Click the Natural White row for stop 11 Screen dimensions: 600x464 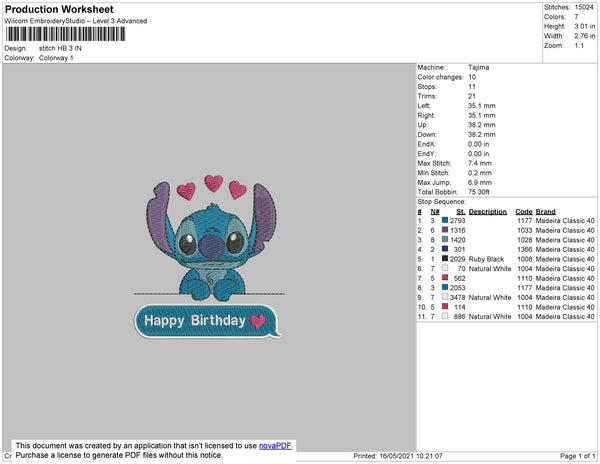(x=490, y=317)
